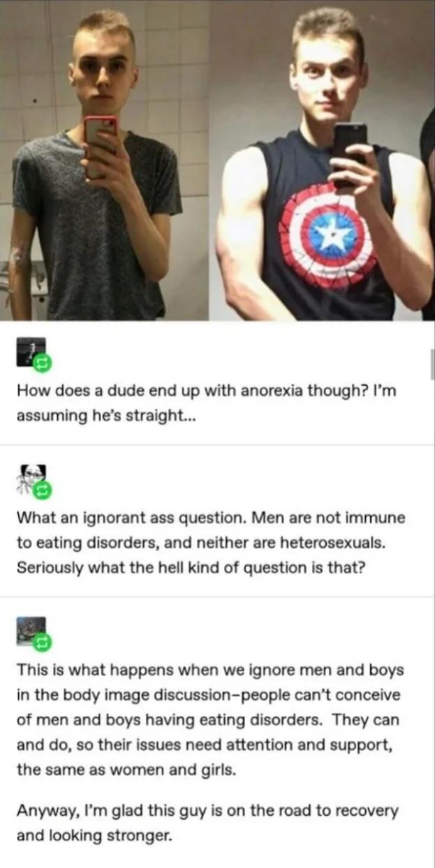Tap the reblog badge on cartoon glasses avatar
This screenshot has width=435, height=868.
click(x=43, y=489)
